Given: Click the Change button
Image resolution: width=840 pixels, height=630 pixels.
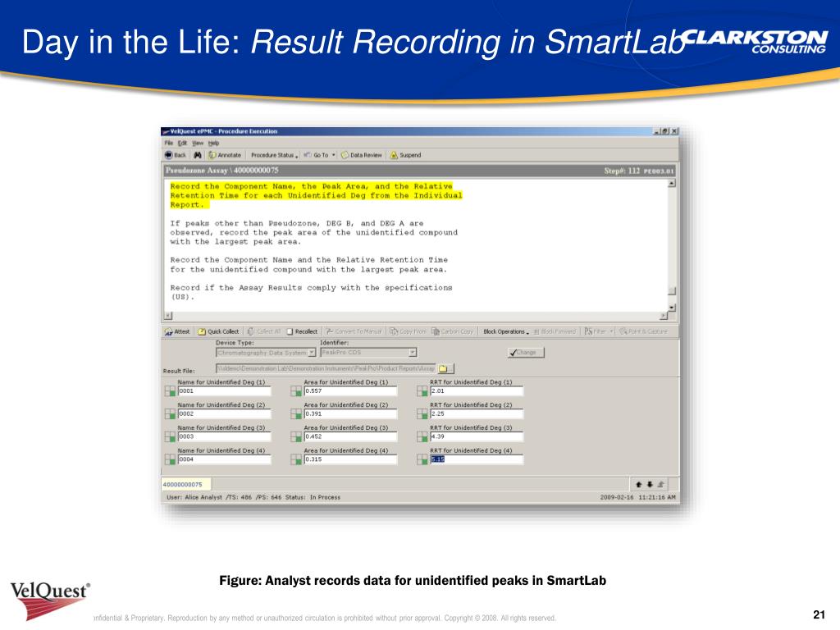Looking at the screenshot, I should tap(526, 353).
